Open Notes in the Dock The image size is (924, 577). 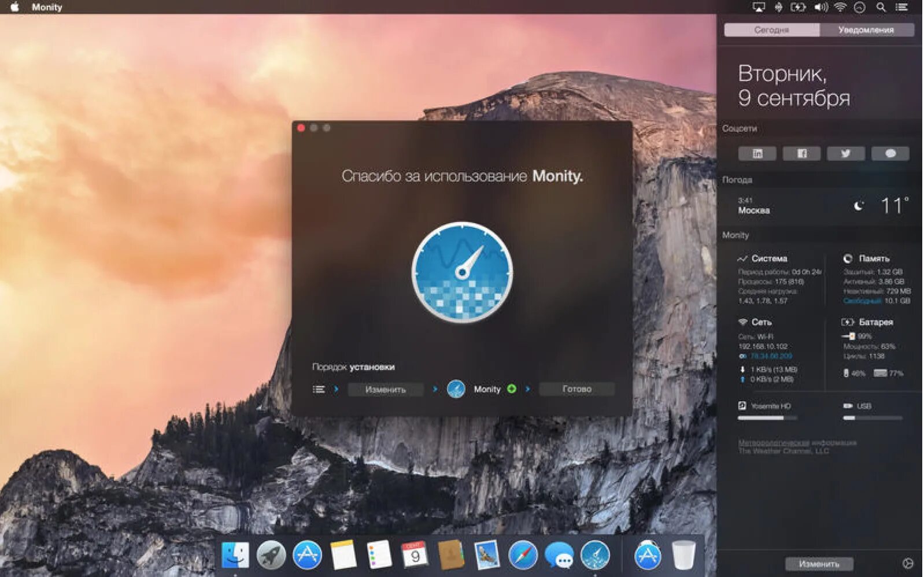[x=343, y=556]
